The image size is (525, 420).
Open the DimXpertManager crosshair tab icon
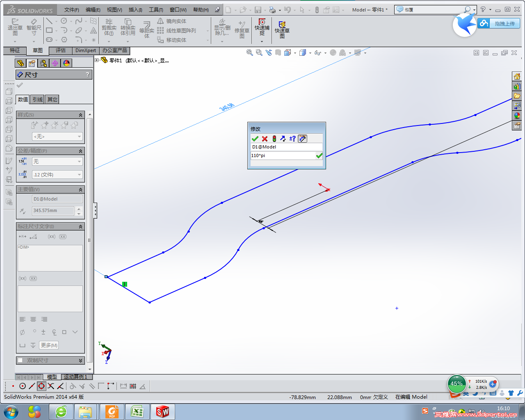pos(55,63)
